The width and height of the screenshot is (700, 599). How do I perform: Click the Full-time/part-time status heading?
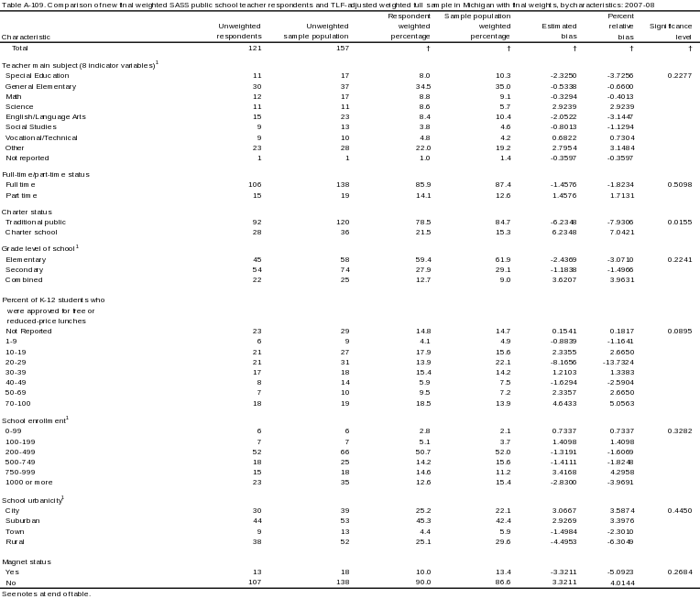point(46,175)
